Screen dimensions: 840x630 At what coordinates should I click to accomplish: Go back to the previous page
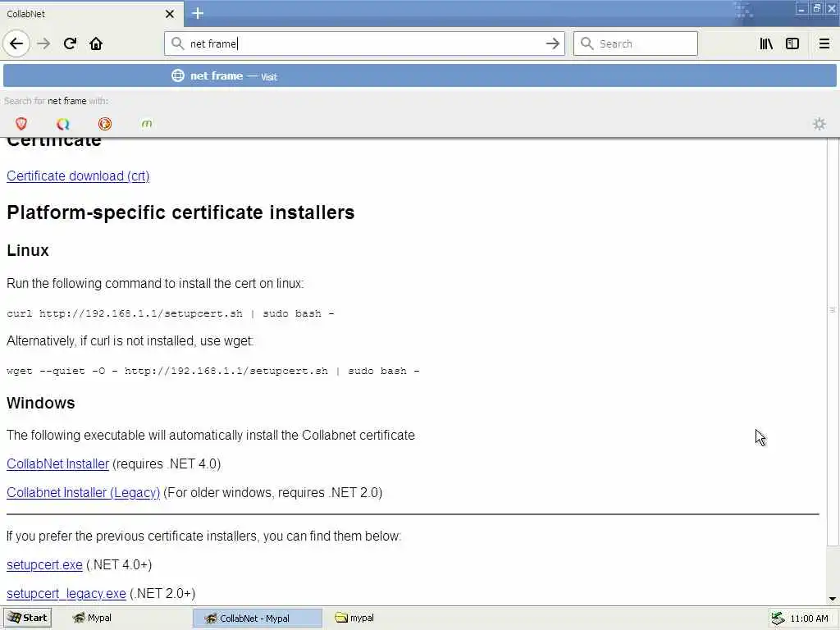(16, 43)
